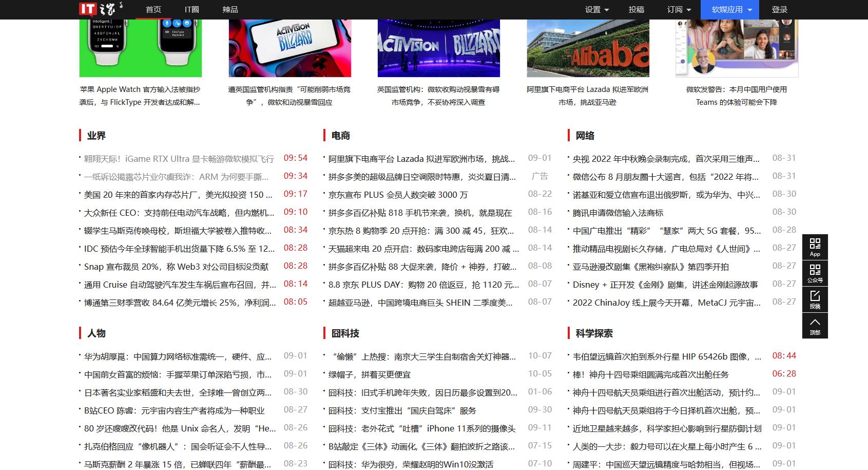The height and width of the screenshot is (470, 868).
Task: Open article 韦伯望远镜首次拍到系外行星
Action: tap(667, 356)
